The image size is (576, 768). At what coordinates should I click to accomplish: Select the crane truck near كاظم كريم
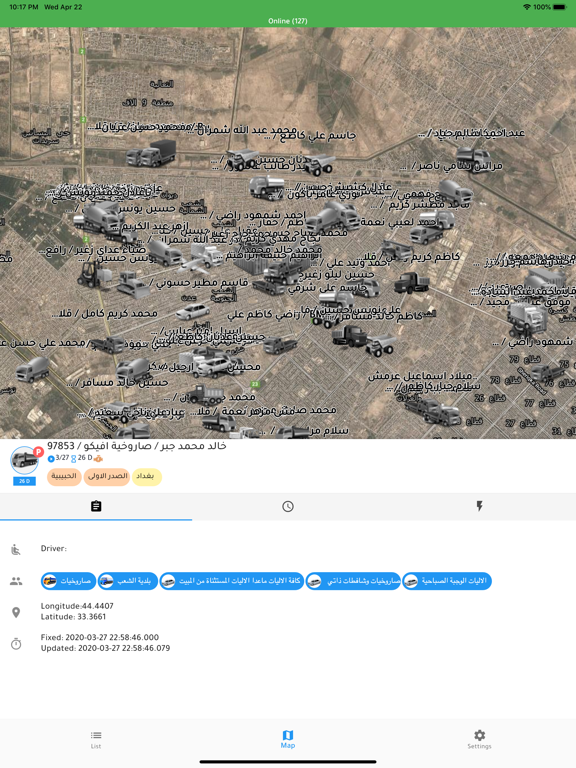click(398, 250)
